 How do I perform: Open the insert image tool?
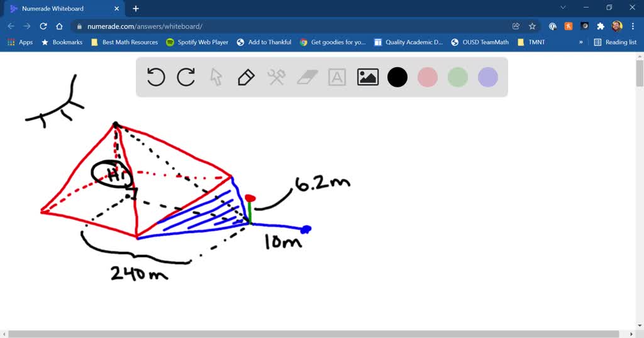pos(367,77)
